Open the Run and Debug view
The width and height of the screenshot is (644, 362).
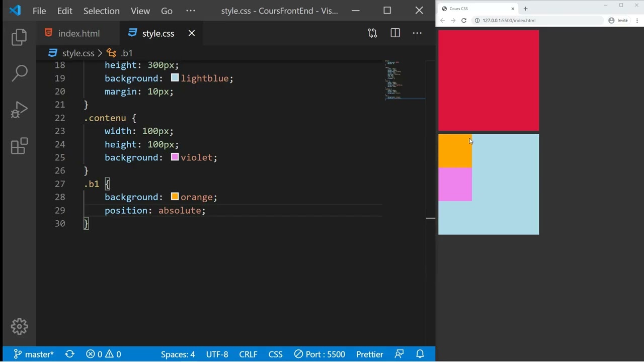tap(19, 110)
